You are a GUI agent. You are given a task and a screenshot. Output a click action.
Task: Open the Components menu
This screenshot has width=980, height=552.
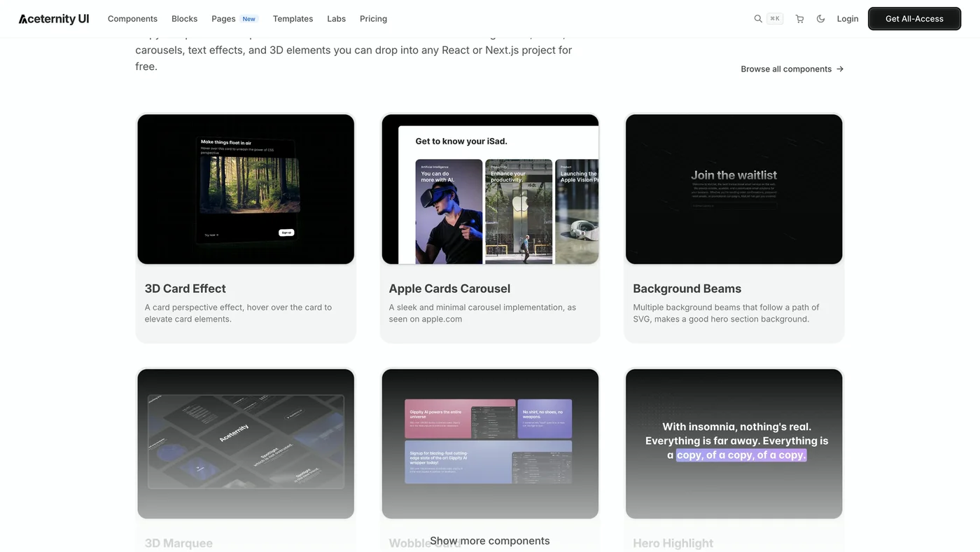click(132, 19)
